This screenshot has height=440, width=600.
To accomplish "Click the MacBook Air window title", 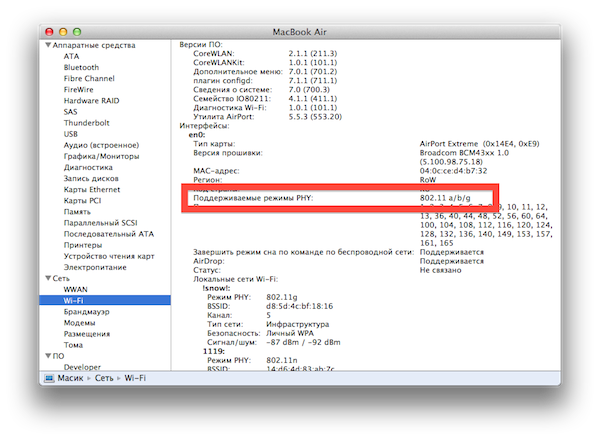I will pyautogui.click(x=299, y=32).
